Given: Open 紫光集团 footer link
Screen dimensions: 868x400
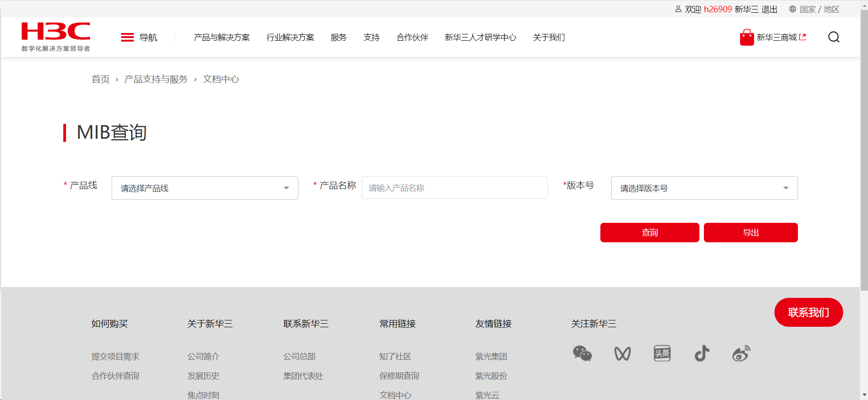Looking at the screenshot, I should (491, 357).
